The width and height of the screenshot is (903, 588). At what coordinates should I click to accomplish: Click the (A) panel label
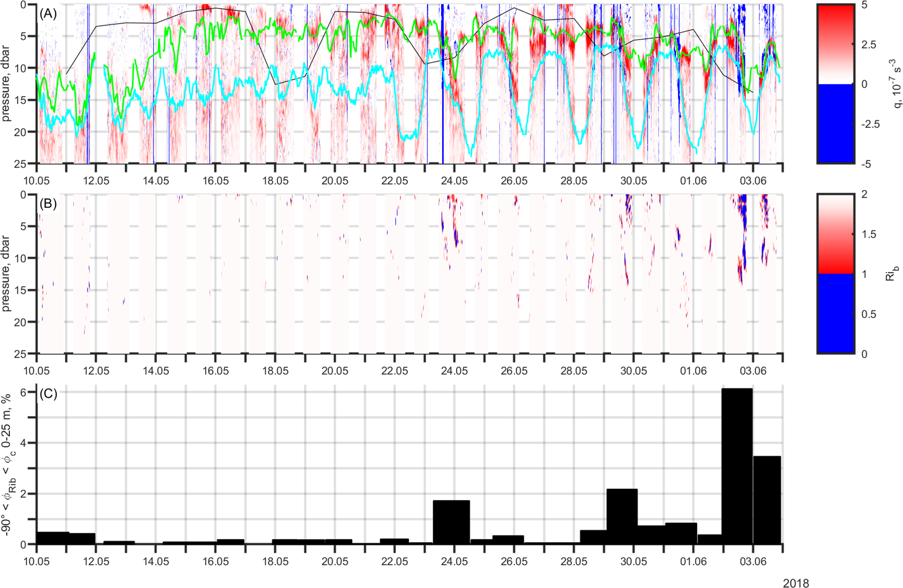[48, 13]
